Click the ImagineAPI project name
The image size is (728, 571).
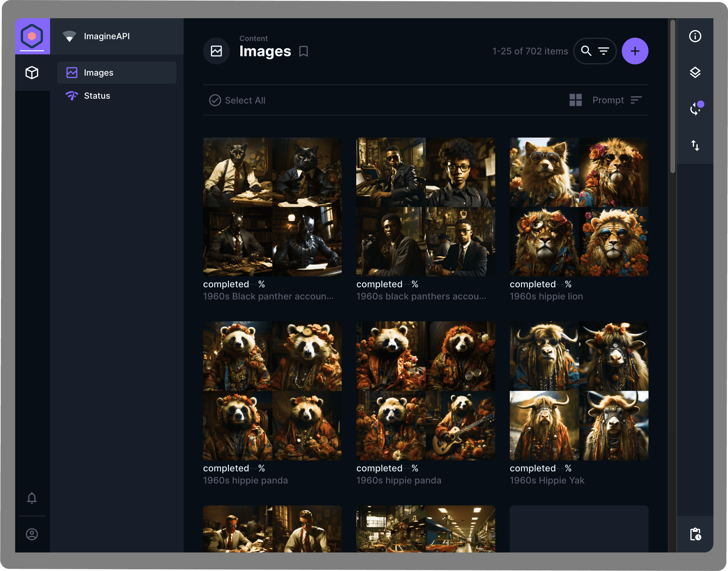107,36
